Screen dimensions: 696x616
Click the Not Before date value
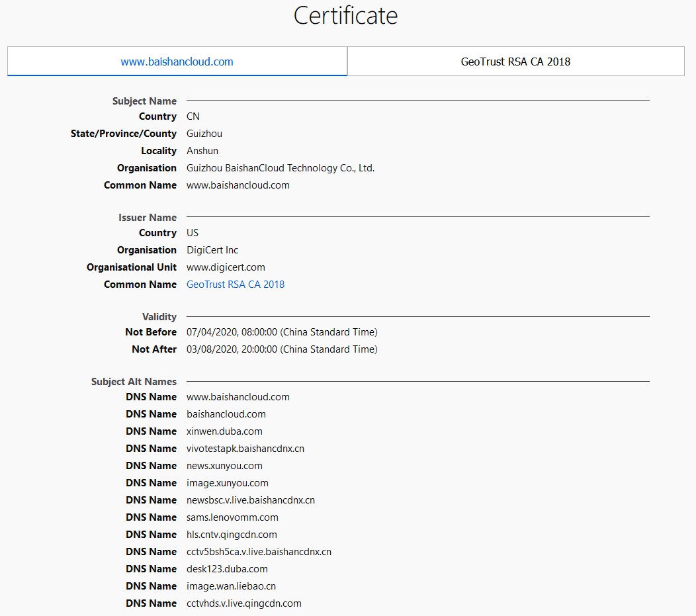282,332
